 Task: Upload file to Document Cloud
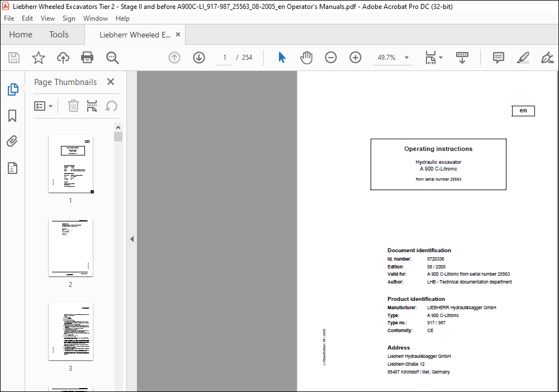(x=63, y=58)
